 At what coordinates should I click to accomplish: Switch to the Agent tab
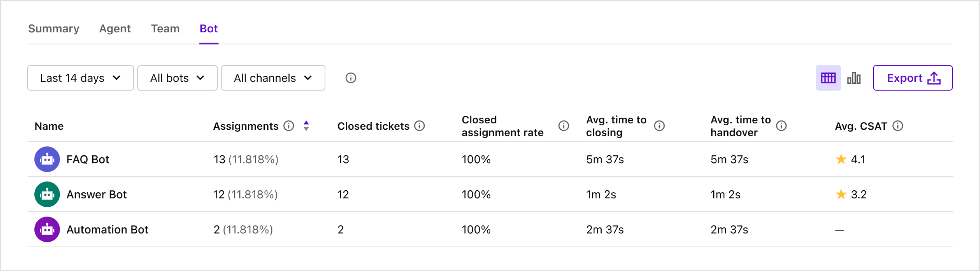[x=115, y=29]
